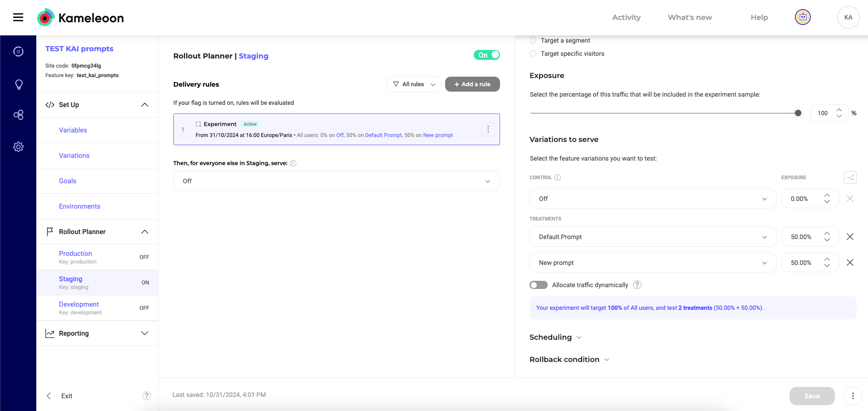
Task: Click the New prompt exposure 50.00% field
Action: (810, 263)
